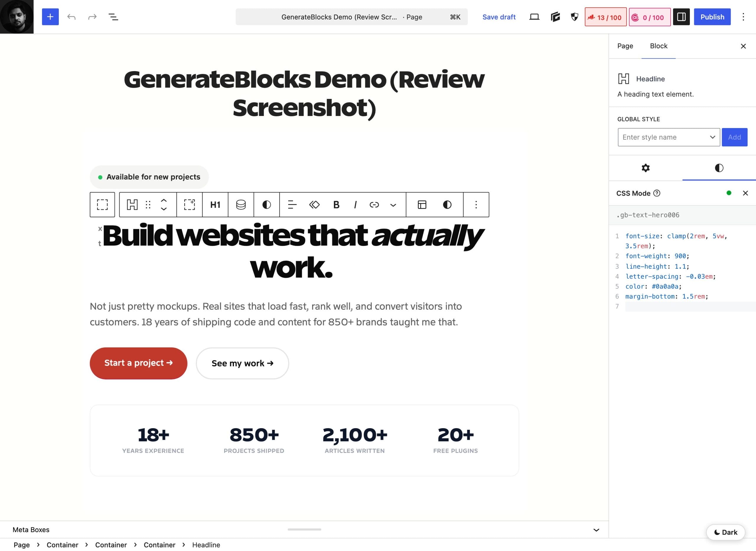Undo the last change

(71, 17)
